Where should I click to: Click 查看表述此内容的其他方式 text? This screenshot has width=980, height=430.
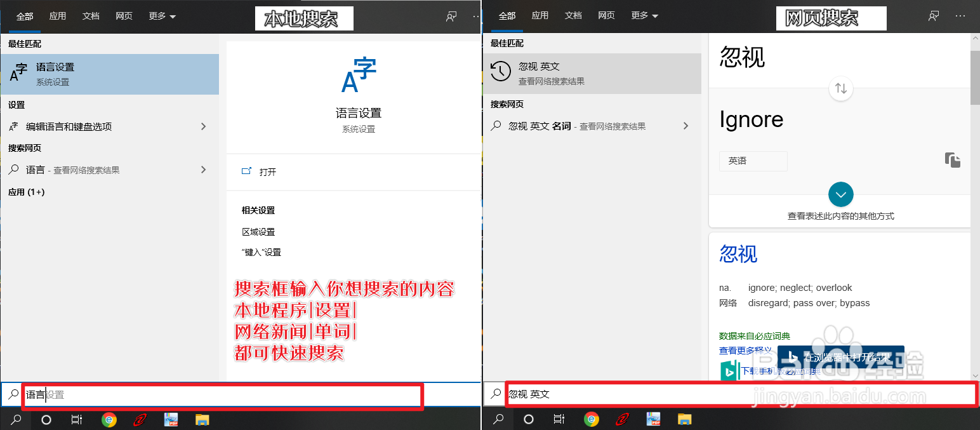click(841, 216)
